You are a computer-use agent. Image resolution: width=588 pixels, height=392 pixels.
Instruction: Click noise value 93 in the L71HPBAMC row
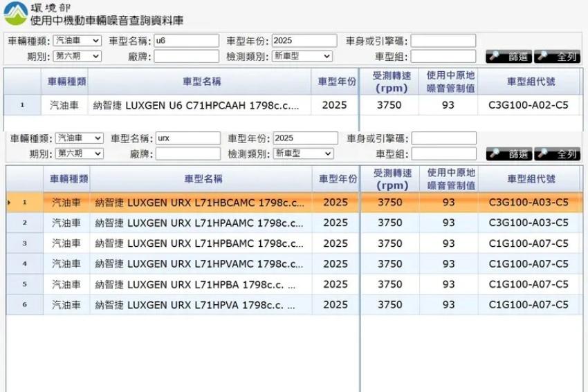tap(448, 243)
